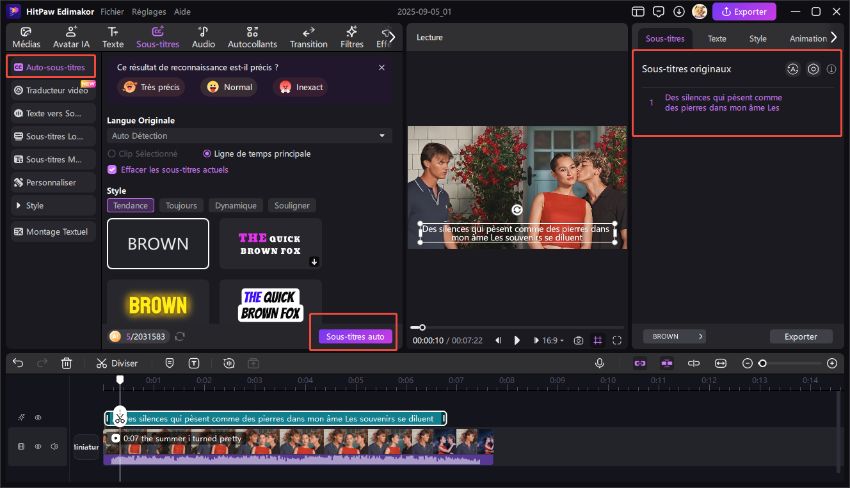Check Effacer les sous-titres actuels
The width and height of the screenshot is (850, 488).
(x=112, y=170)
